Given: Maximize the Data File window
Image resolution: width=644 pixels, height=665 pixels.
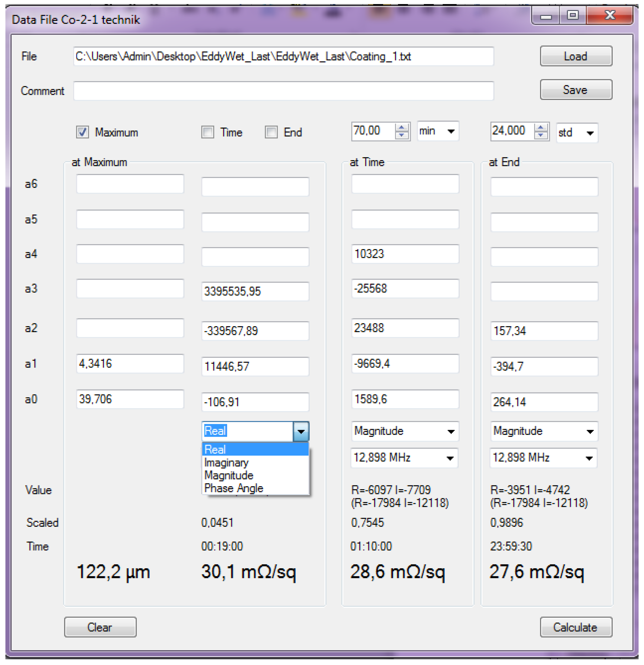Looking at the screenshot, I should (x=573, y=16).
